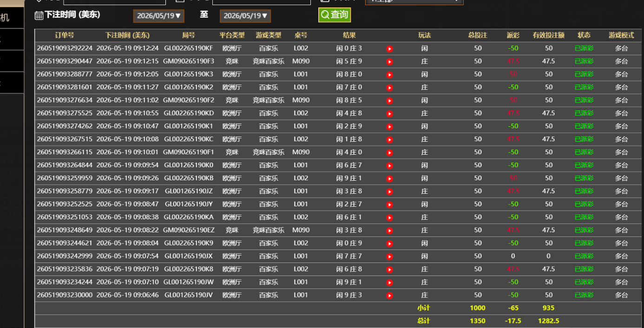Play replay for order 260519093267515
The width and height of the screenshot is (644, 328).
pyautogui.click(x=389, y=140)
